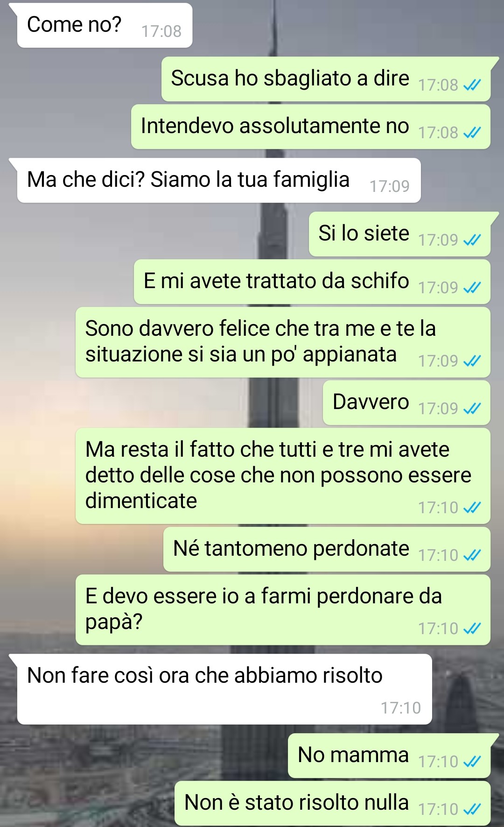
Task: Tap read ticks on "E mi avete trattato da schifo"
Action: 472,288
